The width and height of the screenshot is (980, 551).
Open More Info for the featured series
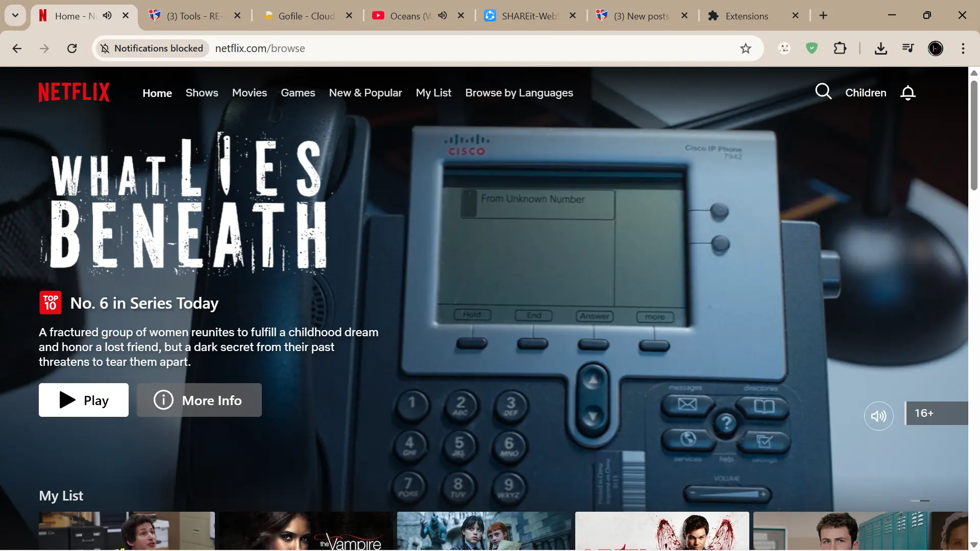click(199, 400)
